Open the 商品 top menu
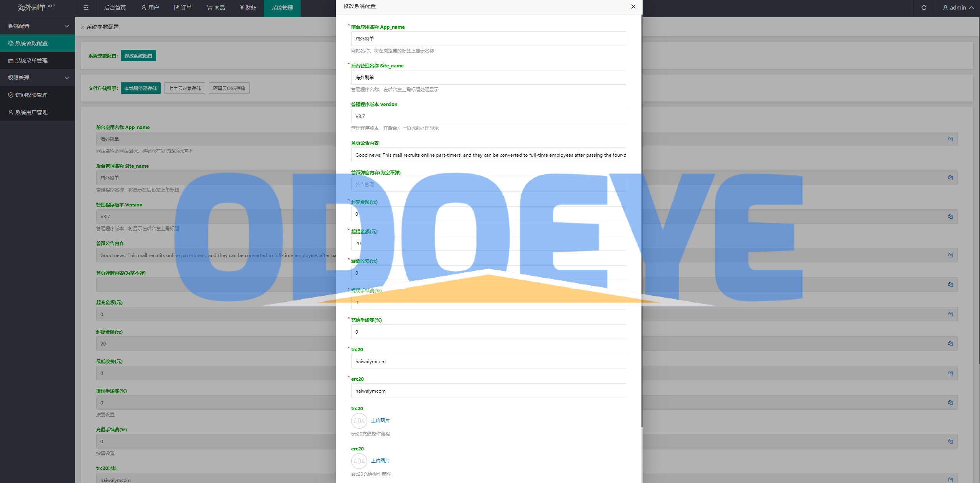980x483 pixels. pos(216,8)
